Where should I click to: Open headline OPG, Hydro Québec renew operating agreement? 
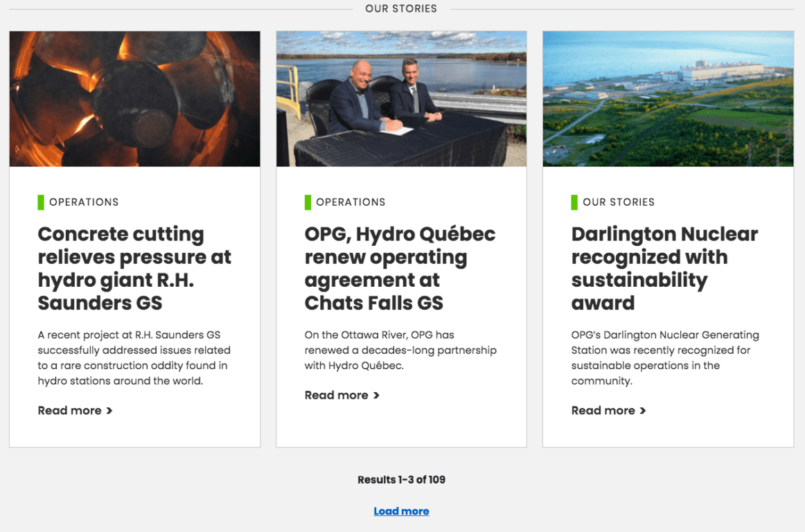click(x=400, y=268)
